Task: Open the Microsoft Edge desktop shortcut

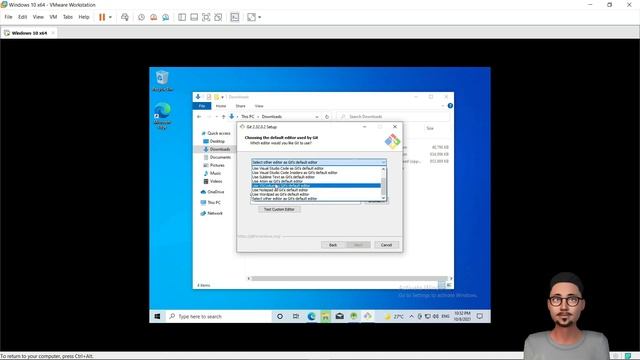Action: [x=162, y=116]
